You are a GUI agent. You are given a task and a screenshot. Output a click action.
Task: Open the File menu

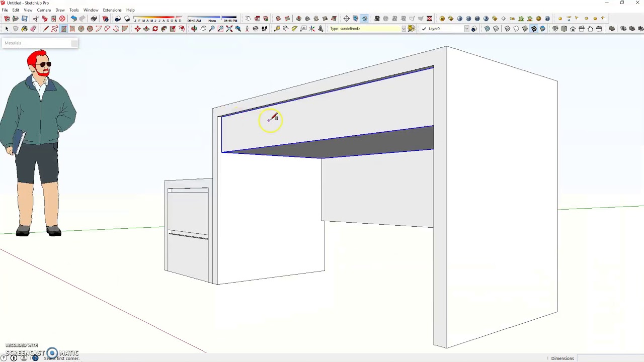pyautogui.click(x=5, y=10)
